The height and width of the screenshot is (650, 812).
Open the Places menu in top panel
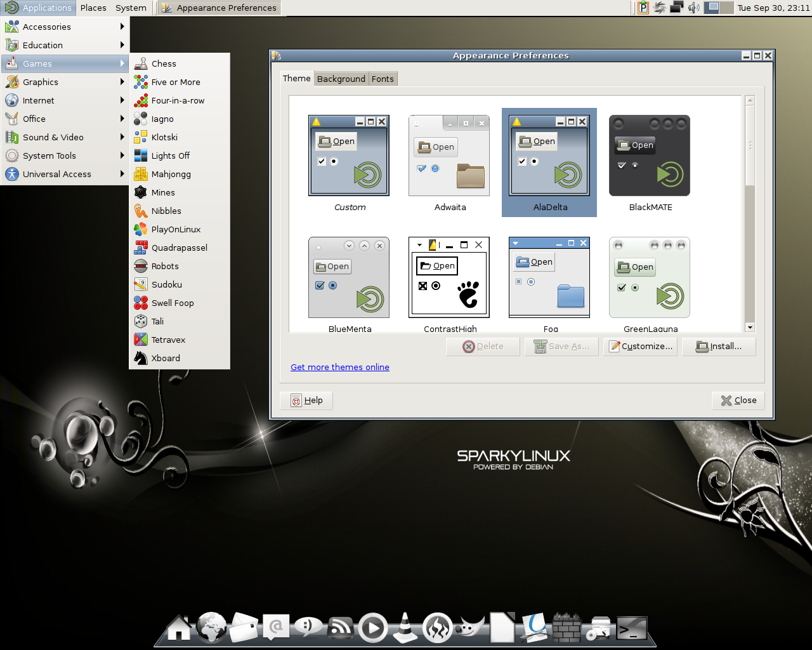point(93,8)
